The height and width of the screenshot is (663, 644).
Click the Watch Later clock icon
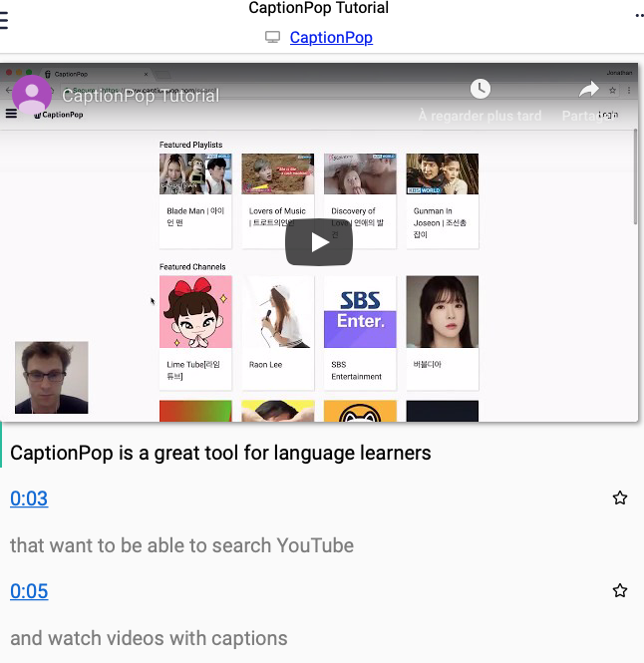(481, 89)
